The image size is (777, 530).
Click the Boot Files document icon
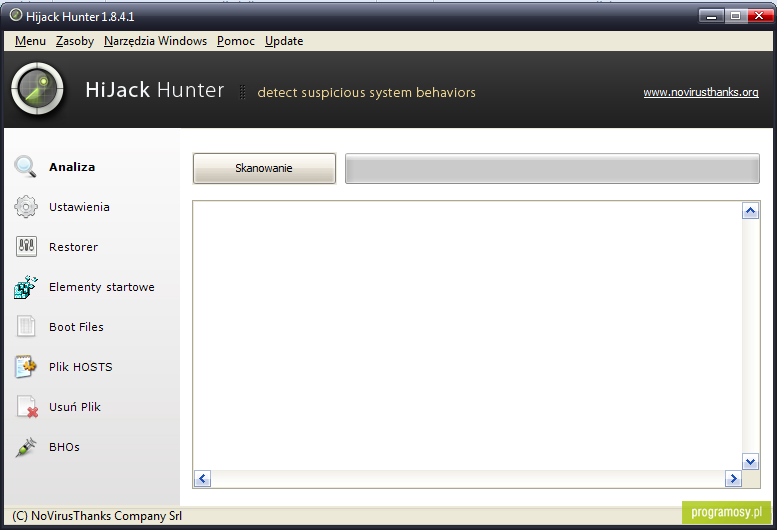[x=26, y=326]
